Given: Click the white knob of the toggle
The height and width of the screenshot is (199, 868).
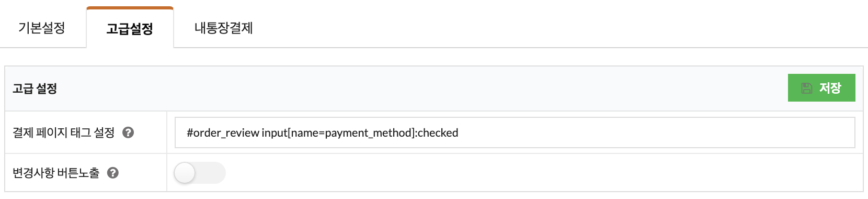Looking at the screenshot, I should tap(185, 173).
